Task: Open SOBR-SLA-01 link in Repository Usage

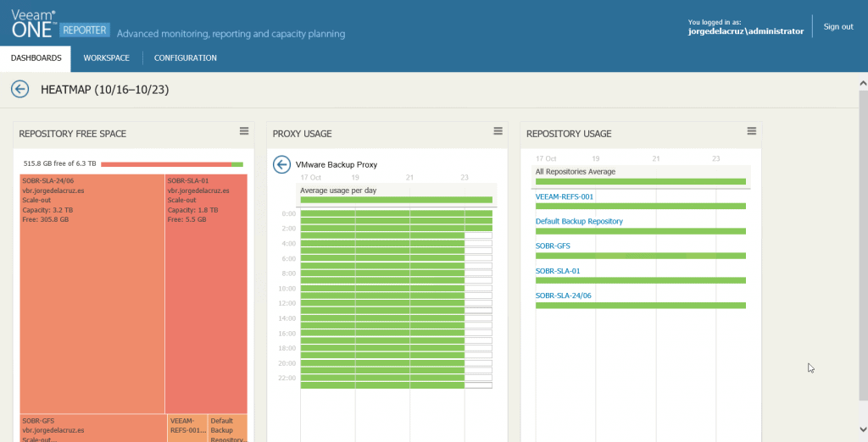Action: (558, 271)
